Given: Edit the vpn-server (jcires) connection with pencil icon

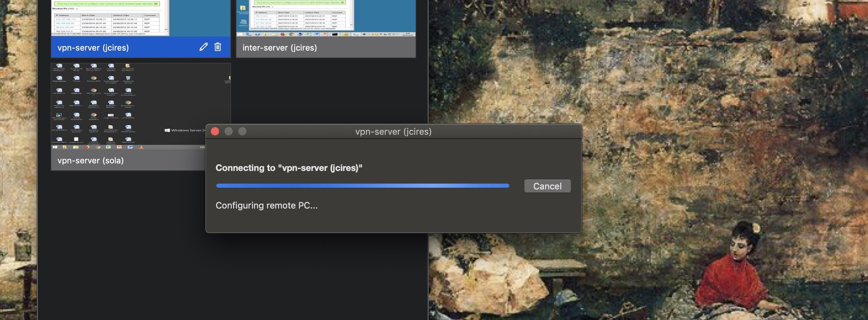Looking at the screenshot, I should [203, 47].
